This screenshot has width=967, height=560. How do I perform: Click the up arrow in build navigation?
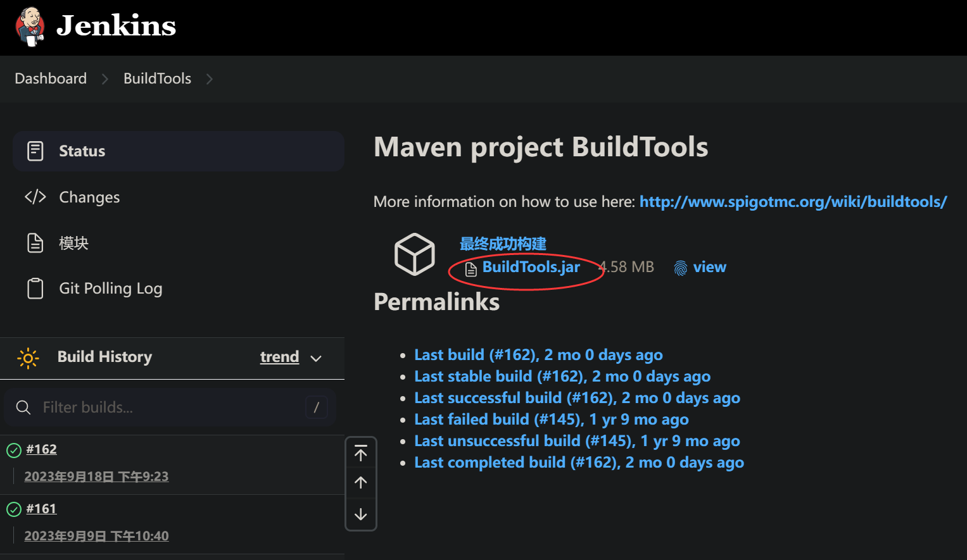(361, 483)
